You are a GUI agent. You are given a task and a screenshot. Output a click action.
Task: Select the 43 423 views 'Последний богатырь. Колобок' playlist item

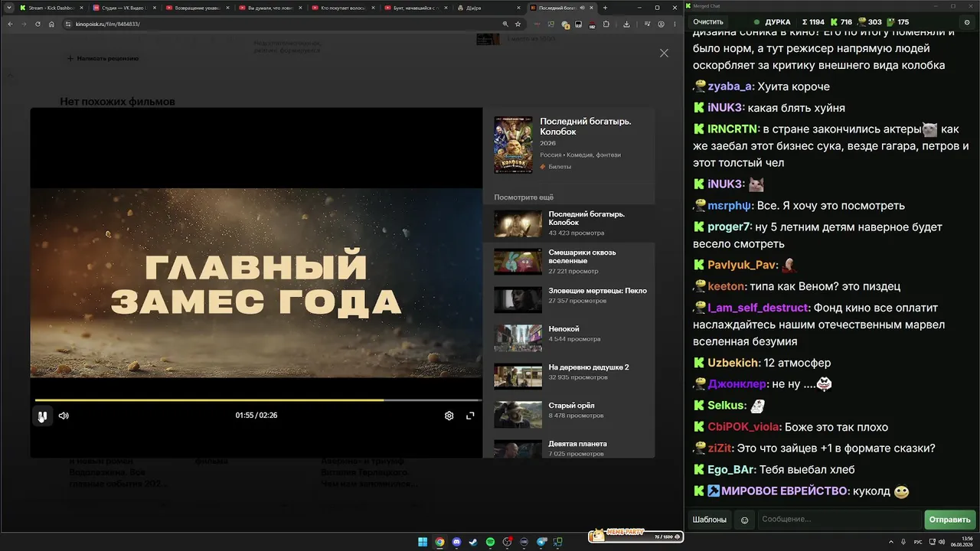click(569, 223)
